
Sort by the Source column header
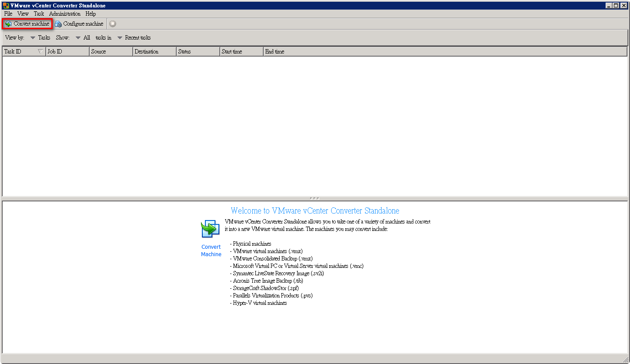[x=111, y=51]
